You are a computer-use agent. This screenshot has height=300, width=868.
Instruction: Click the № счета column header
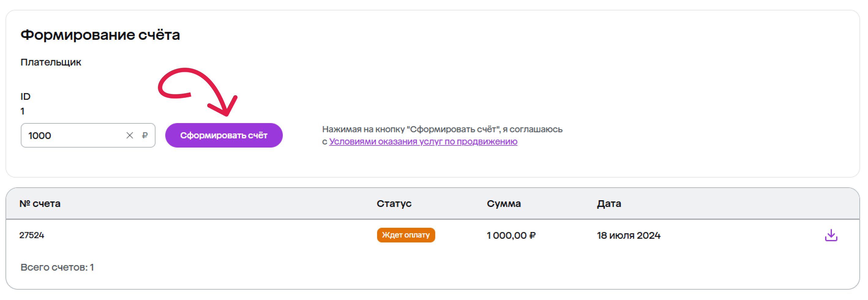click(x=40, y=204)
